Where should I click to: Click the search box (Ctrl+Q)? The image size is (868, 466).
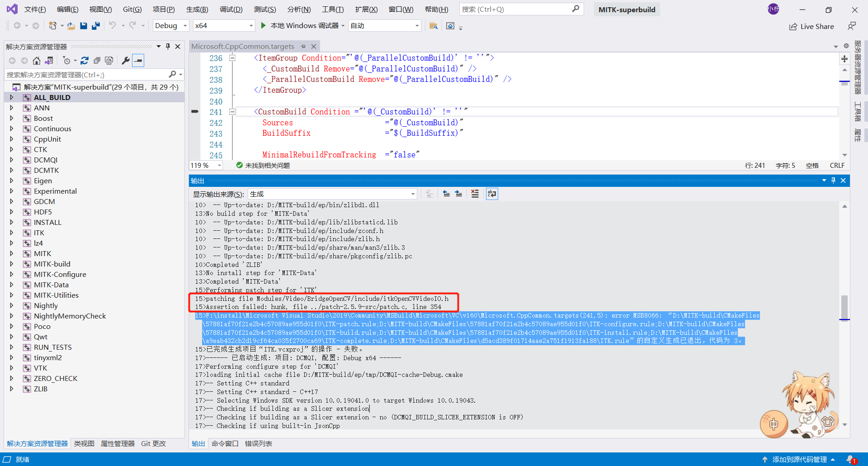click(521, 9)
